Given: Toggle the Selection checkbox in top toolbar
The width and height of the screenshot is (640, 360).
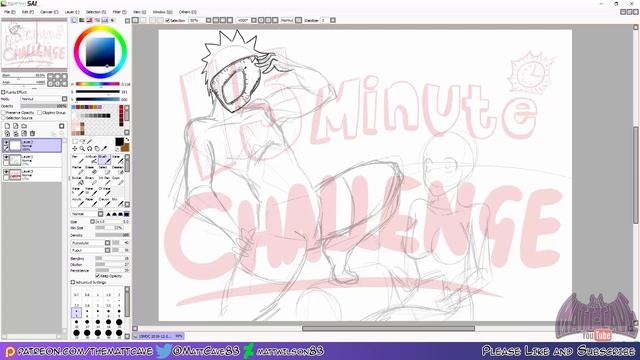Looking at the screenshot, I should [x=167, y=20].
